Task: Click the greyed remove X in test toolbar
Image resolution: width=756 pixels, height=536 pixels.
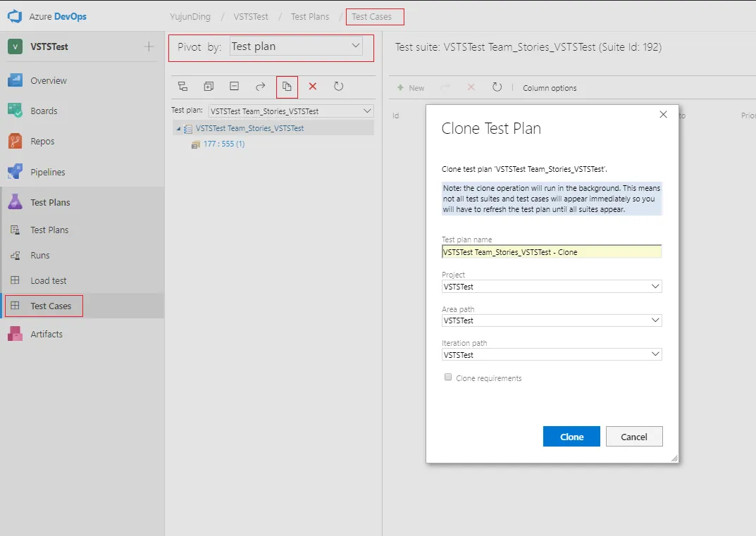Action: point(471,87)
